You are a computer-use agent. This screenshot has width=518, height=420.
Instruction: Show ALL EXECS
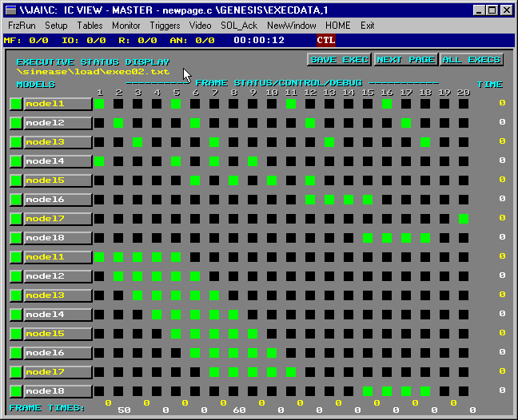(472, 60)
